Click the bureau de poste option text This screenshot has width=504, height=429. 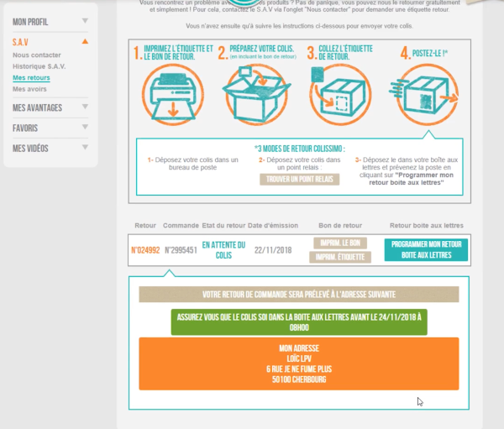(x=193, y=164)
